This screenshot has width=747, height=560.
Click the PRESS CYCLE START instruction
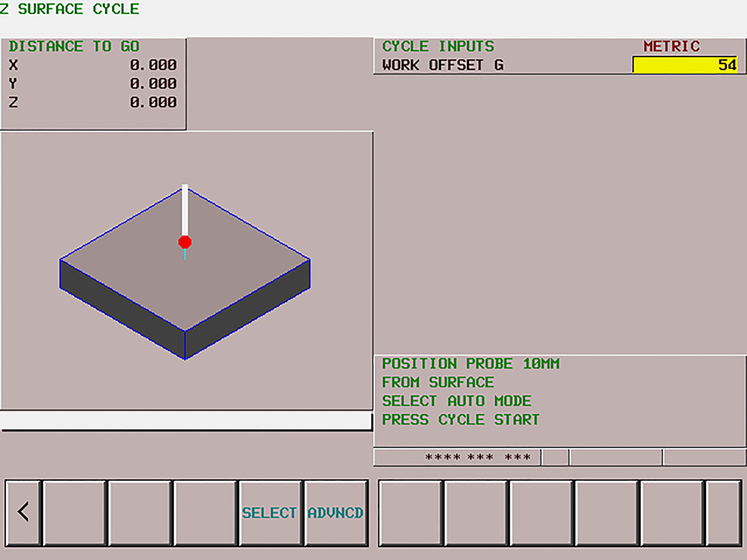click(x=461, y=419)
